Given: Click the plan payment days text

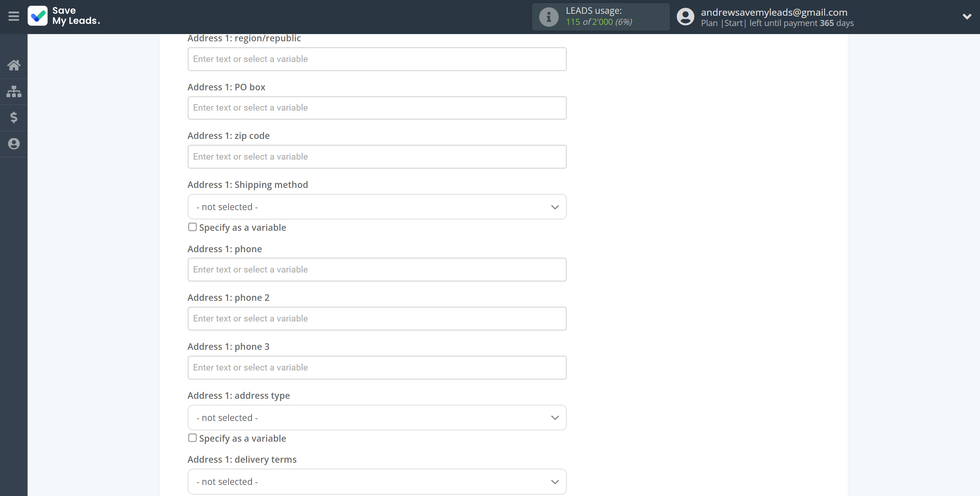Looking at the screenshot, I should (x=777, y=23).
